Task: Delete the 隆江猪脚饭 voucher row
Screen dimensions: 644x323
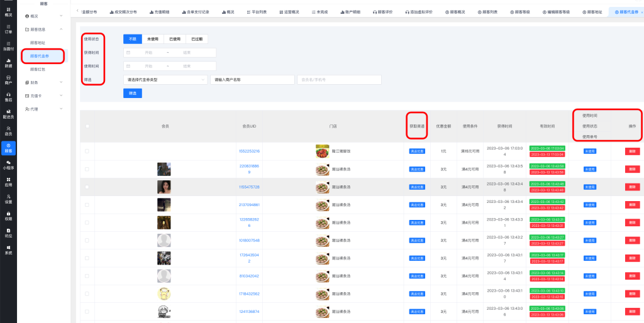Action: point(630,151)
